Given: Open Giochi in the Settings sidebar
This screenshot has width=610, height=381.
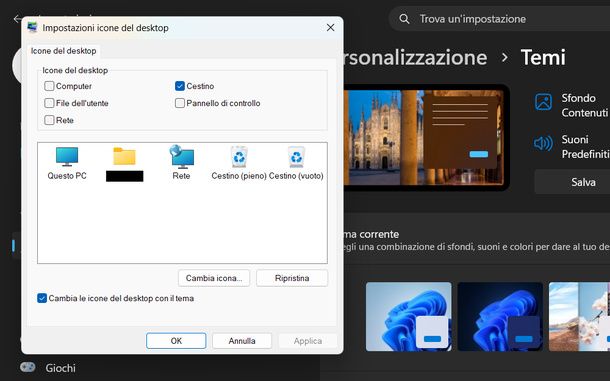Looking at the screenshot, I should click(x=60, y=368).
